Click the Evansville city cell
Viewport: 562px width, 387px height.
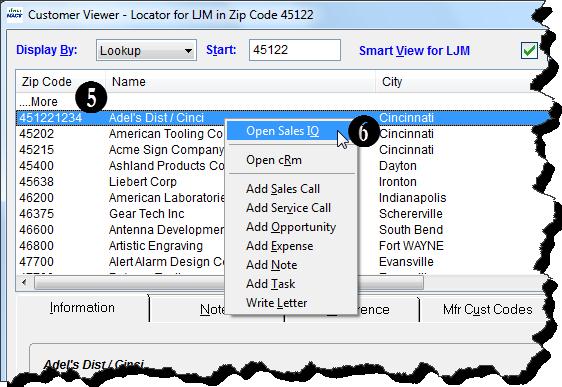pyautogui.click(x=406, y=262)
